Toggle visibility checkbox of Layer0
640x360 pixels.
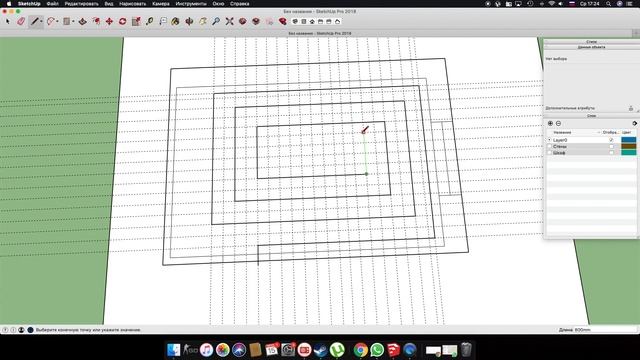(611, 140)
